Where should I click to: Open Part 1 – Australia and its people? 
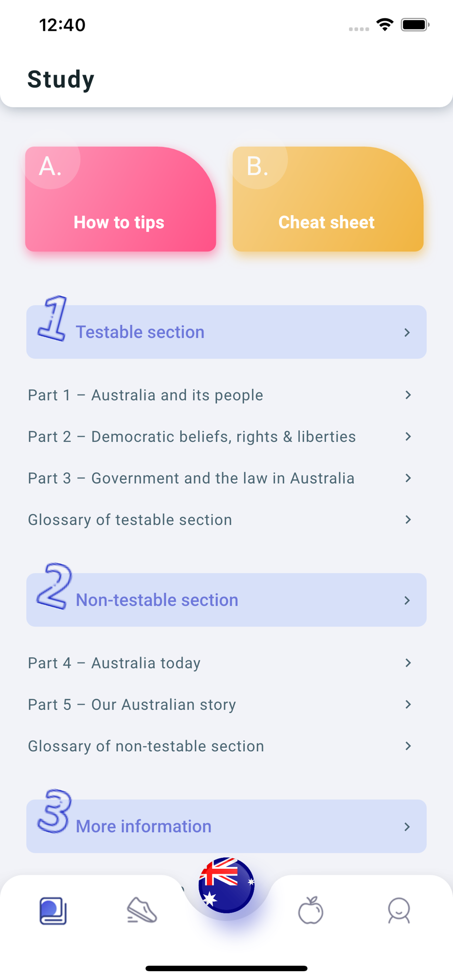click(146, 395)
